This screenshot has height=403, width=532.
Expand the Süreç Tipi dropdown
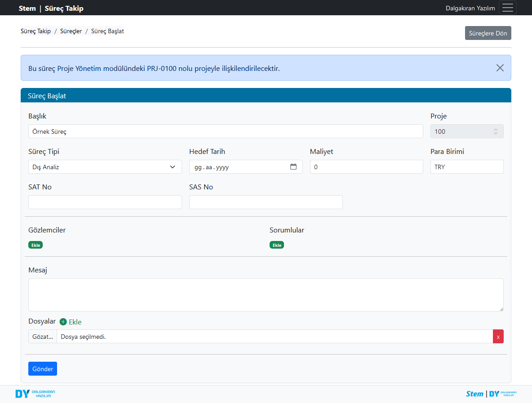[105, 167]
